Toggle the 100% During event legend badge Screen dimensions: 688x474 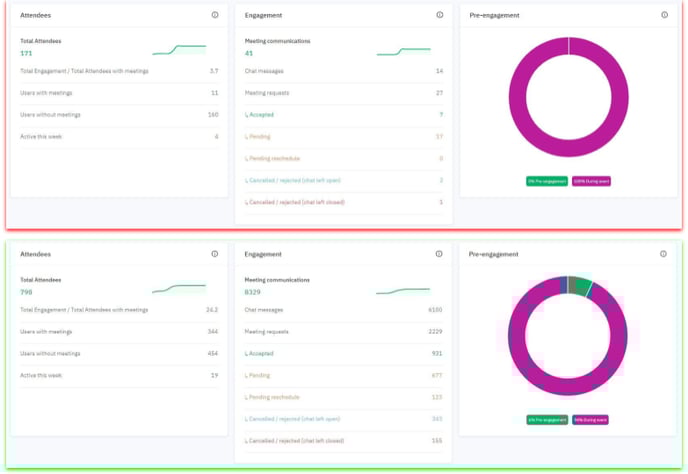tap(591, 181)
